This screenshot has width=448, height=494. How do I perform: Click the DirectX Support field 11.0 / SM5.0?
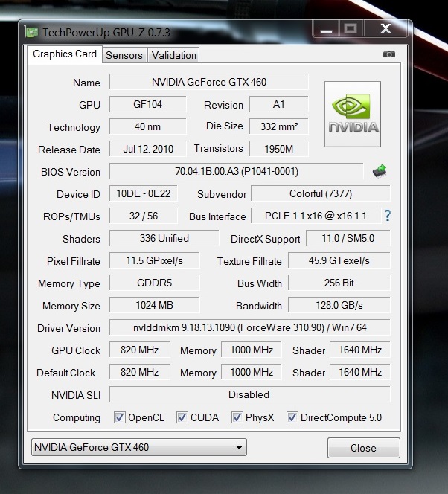[x=348, y=239]
